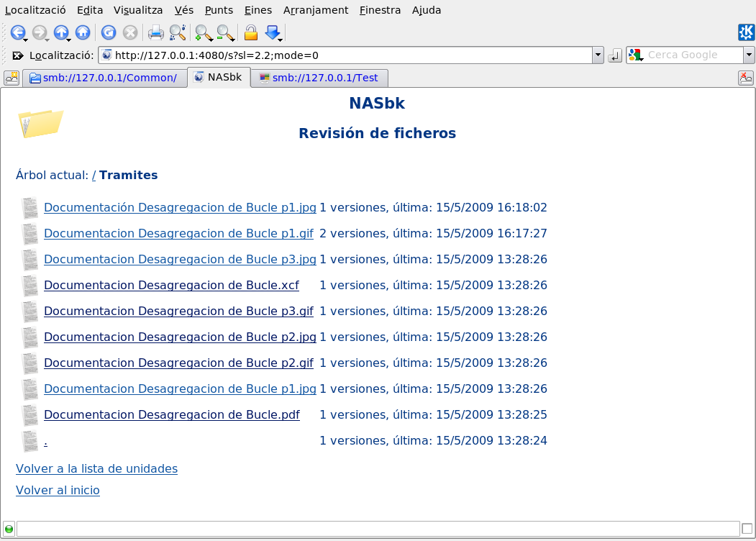Open the Eines menu
756x541 pixels.
coord(258,10)
